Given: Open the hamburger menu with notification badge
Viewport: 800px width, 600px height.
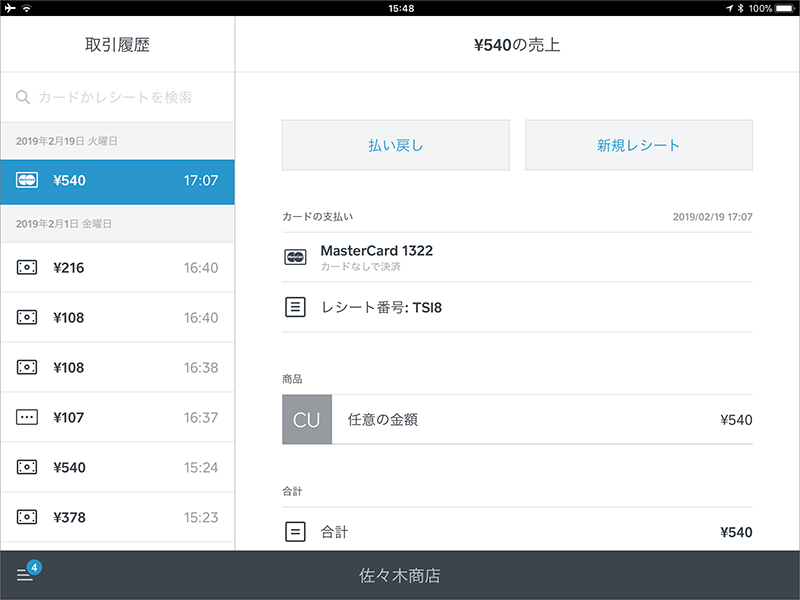Looking at the screenshot, I should [26, 575].
